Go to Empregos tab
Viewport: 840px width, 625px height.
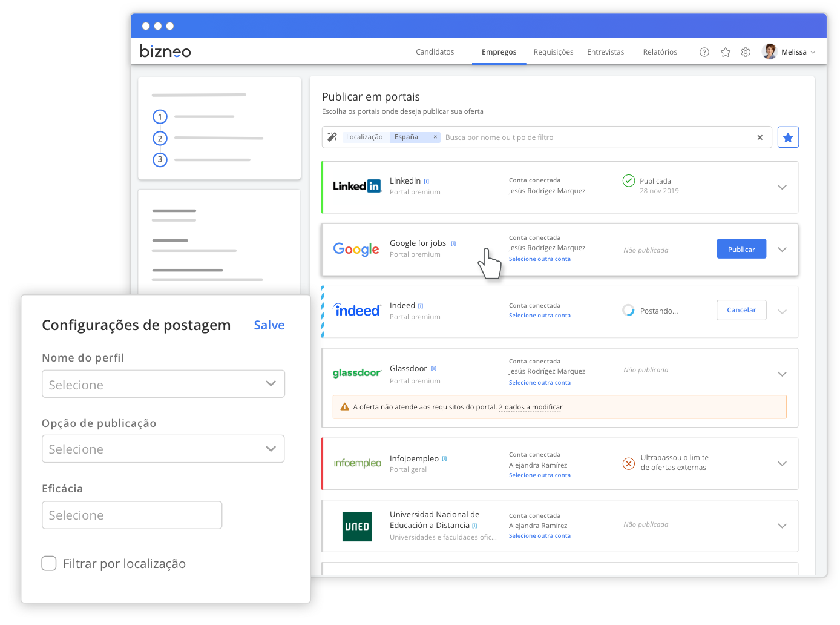click(x=499, y=52)
